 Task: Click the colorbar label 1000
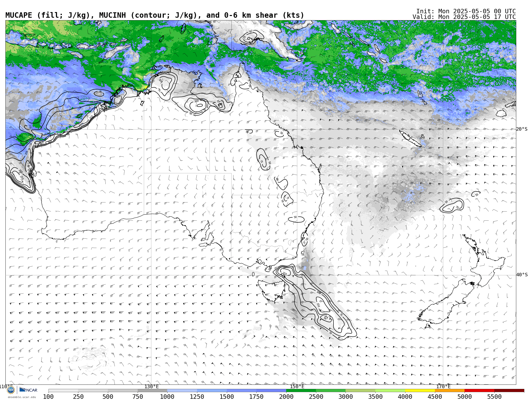tap(167, 397)
